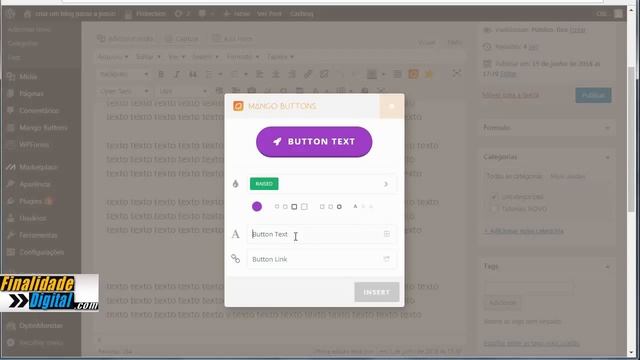Click the blockquote icon in the editor toolbar
The image size is (640, 360).
coord(193,74)
